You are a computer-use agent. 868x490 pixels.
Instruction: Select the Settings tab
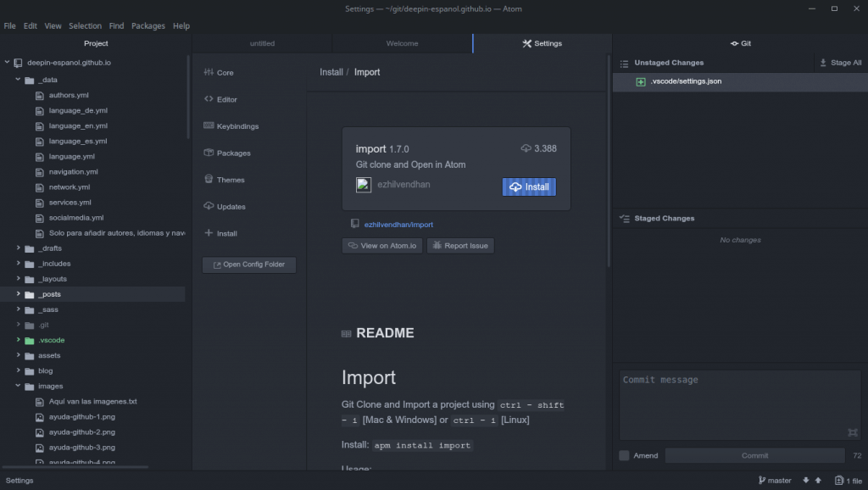click(x=542, y=43)
